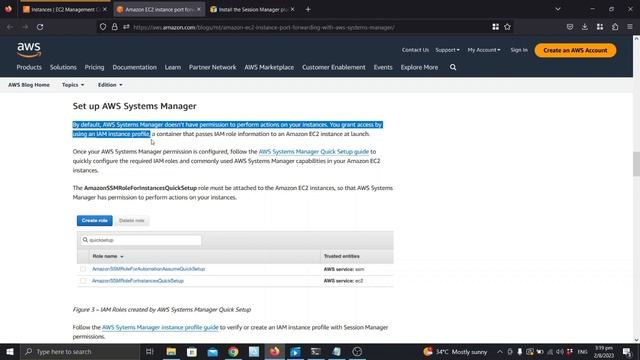
Task: Open the Solutions menu
Action: [x=63, y=67]
